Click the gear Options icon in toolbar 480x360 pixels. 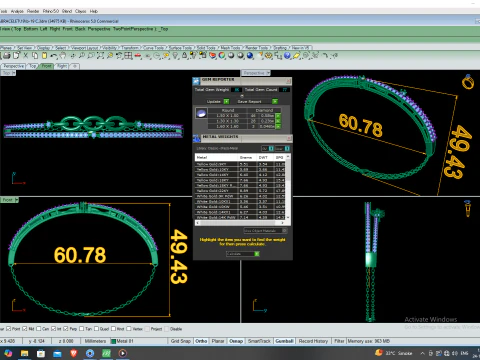[x=269, y=56]
